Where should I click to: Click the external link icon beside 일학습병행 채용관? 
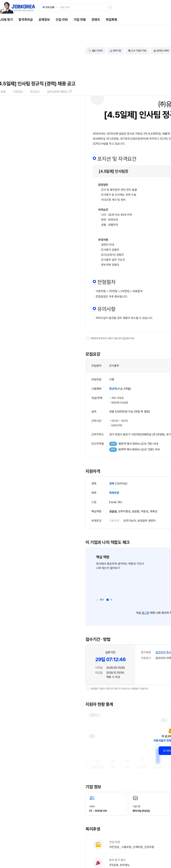tap(70, 91)
